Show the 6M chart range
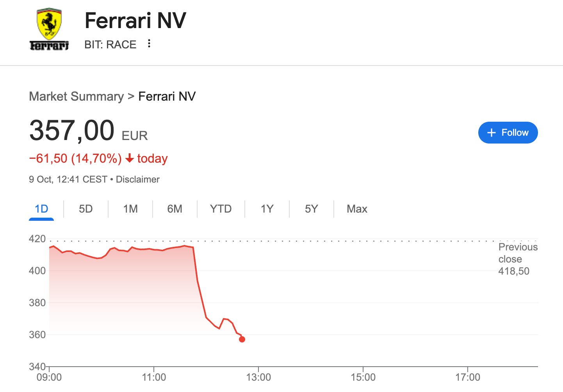The image size is (563, 392). click(x=175, y=209)
